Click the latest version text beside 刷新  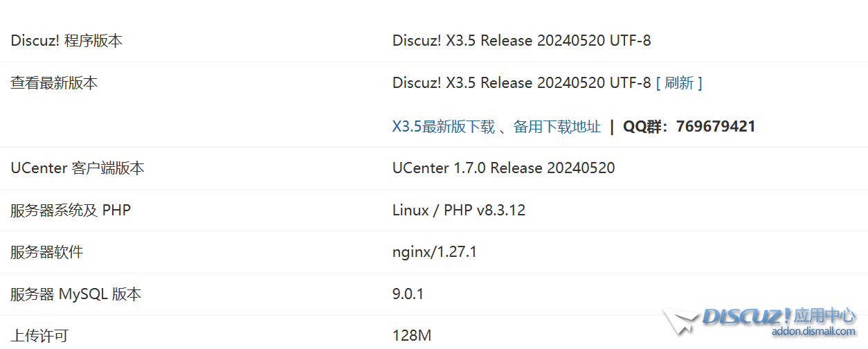tap(521, 83)
